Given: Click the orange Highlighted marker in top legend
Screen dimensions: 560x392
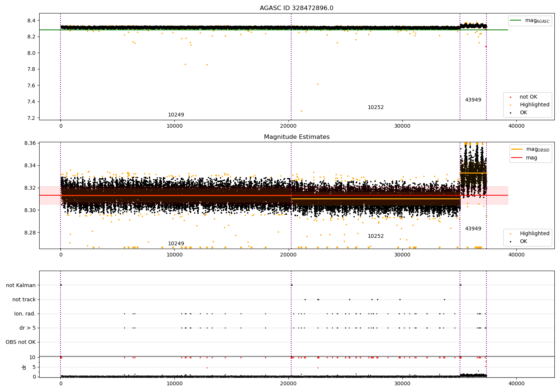Looking at the screenshot, I should 510,105.
